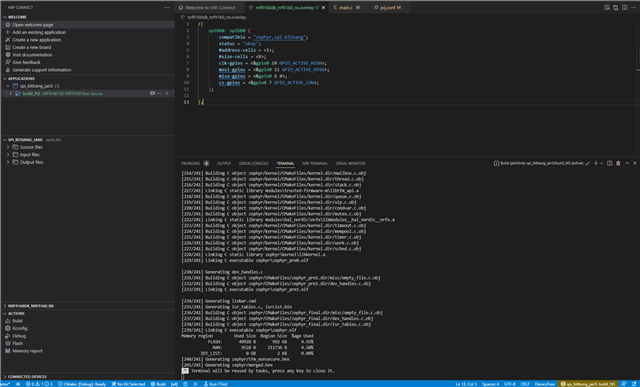Screen dimensions: 640x387
Task: Open editor more actions menu
Action: [633, 7]
